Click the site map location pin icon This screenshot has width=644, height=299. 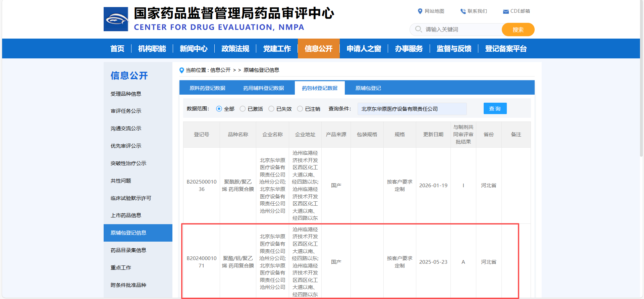coord(420,11)
